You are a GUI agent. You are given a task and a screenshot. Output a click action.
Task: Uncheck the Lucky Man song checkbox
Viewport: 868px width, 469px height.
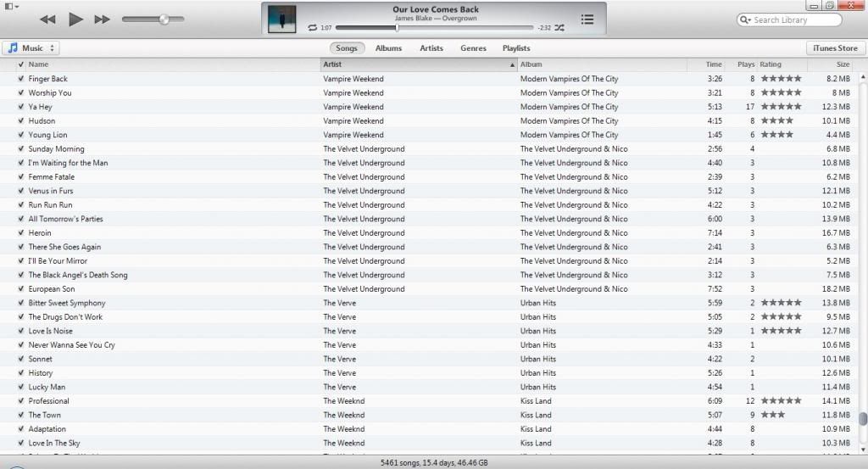pyautogui.click(x=21, y=387)
